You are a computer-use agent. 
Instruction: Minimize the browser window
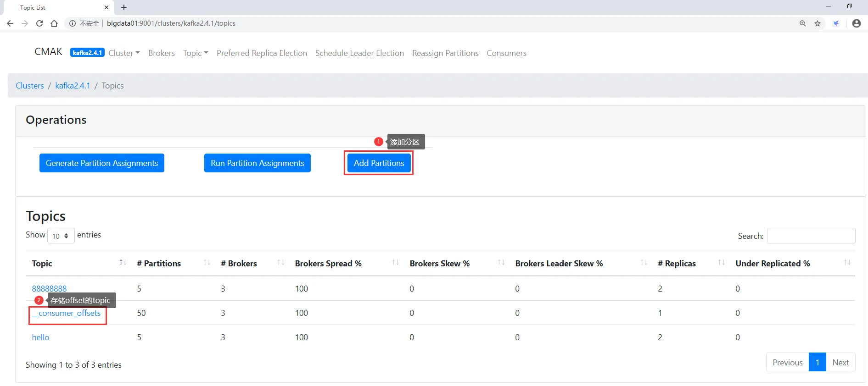[829, 6]
